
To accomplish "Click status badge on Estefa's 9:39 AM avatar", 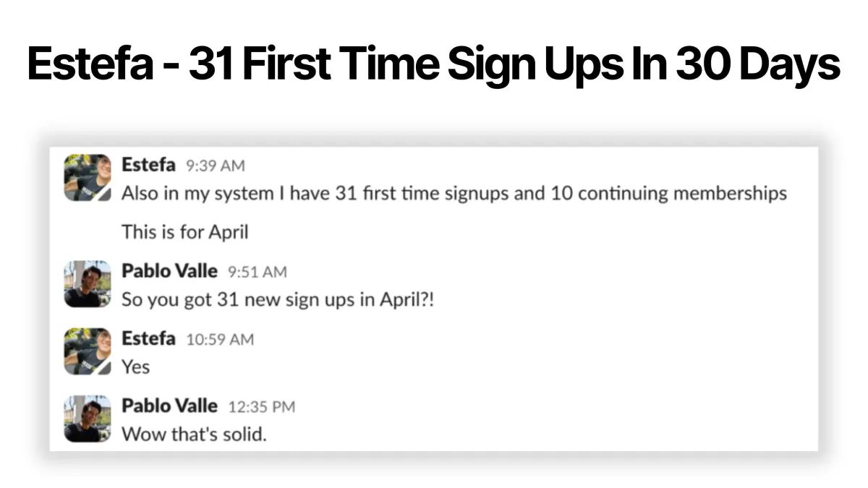I will pyautogui.click(x=105, y=195).
